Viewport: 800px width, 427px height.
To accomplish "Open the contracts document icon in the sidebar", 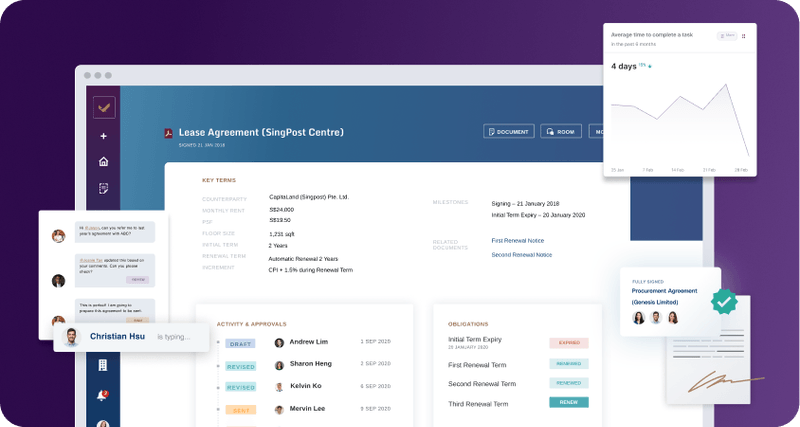I will tap(104, 188).
